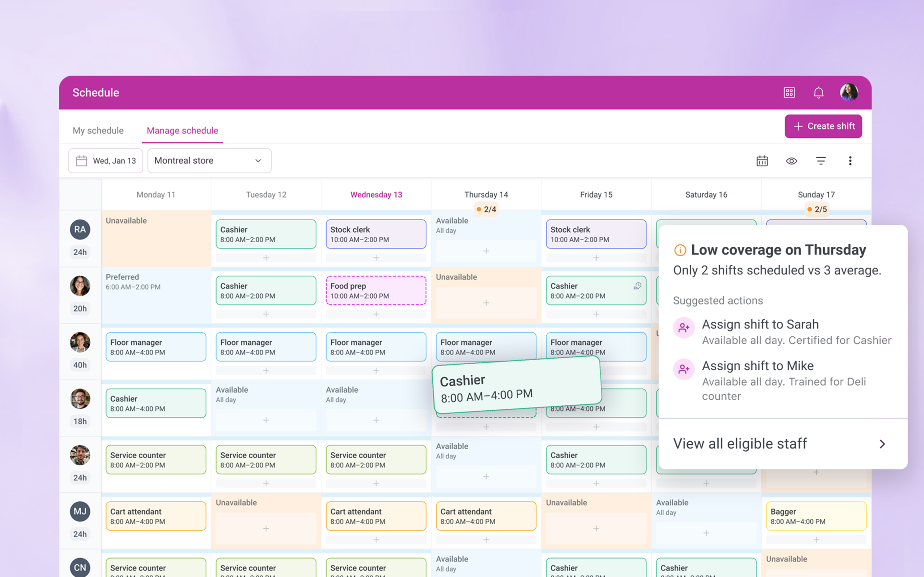Click the assign-person icon beside Mike suggestion
The image size is (924, 577).
684,369
